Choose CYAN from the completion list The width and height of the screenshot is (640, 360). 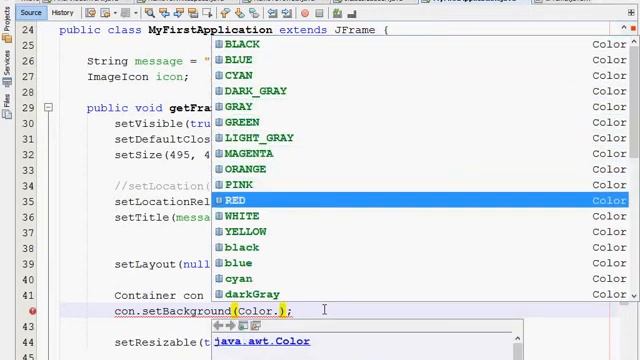click(420, 76)
